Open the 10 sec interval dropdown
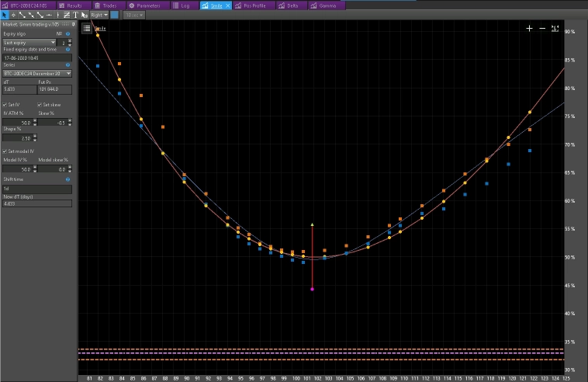 (134, 15)
